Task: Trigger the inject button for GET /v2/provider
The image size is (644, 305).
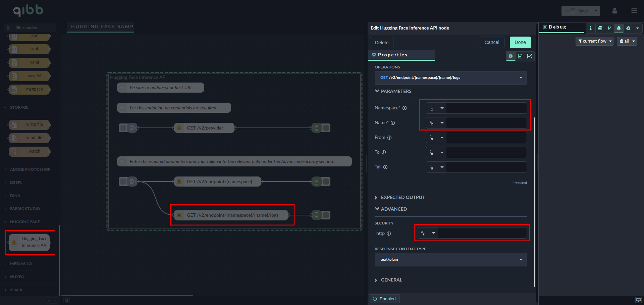Action: coord(123,128)
